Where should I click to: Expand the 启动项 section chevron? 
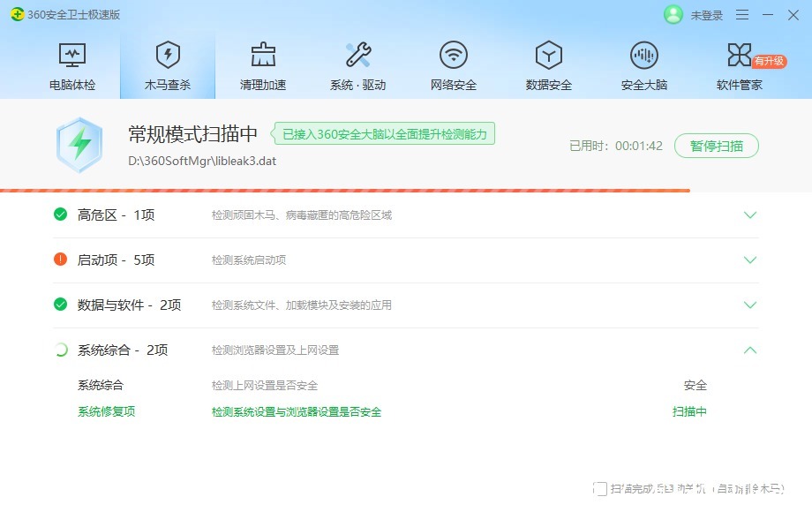click(x=750, y=260)
